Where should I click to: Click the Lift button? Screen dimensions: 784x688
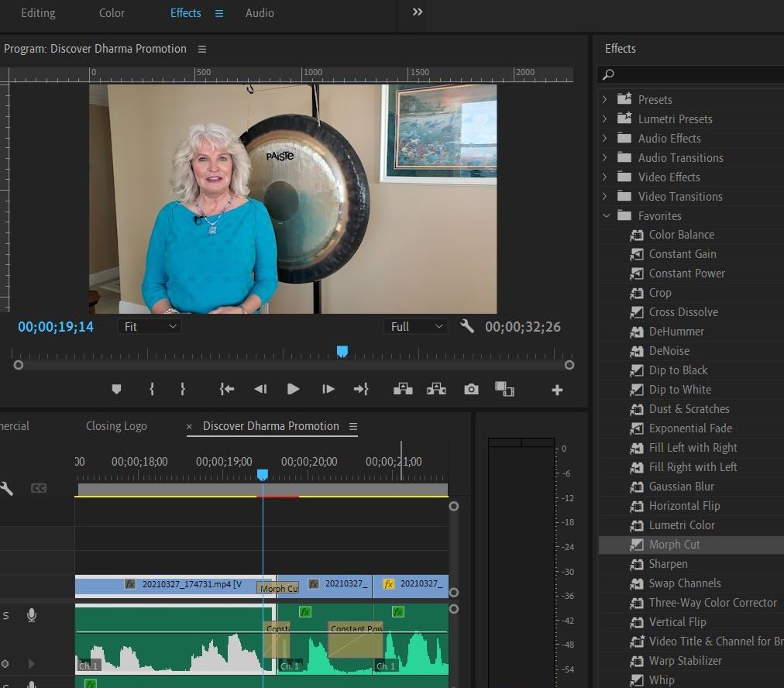403,389
